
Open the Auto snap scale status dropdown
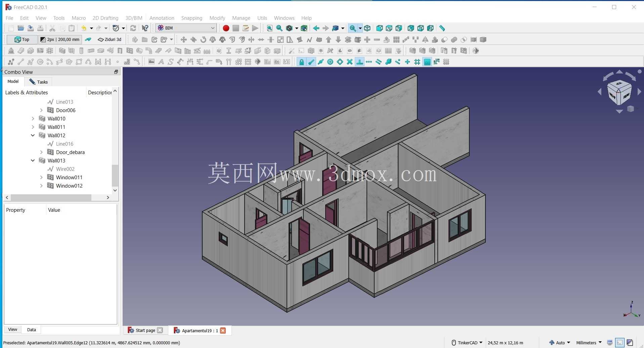560,343
